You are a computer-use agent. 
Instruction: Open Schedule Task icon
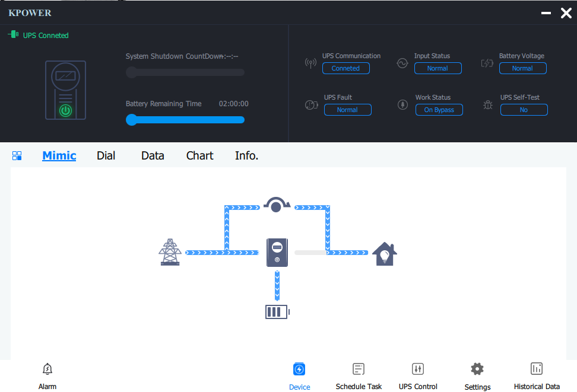(359, 369)
